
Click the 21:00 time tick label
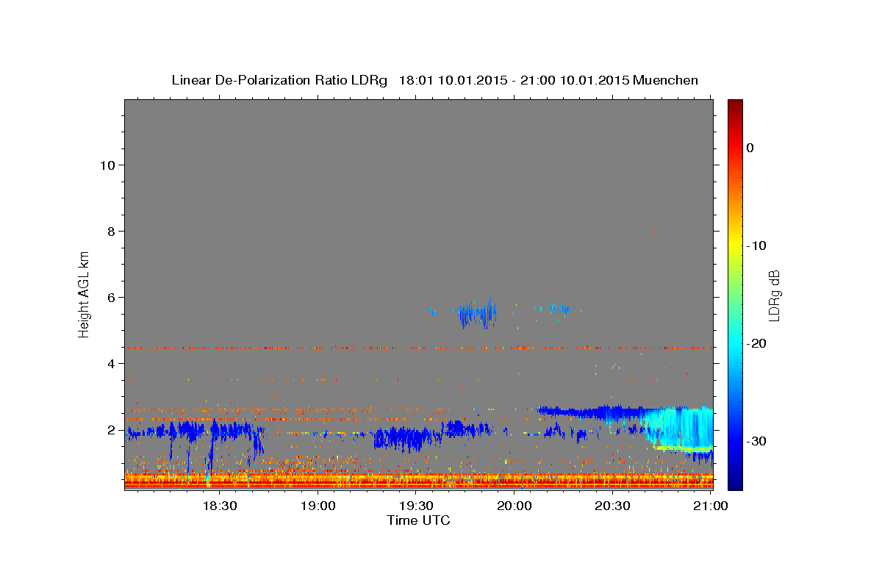click(x=711, y=506)
